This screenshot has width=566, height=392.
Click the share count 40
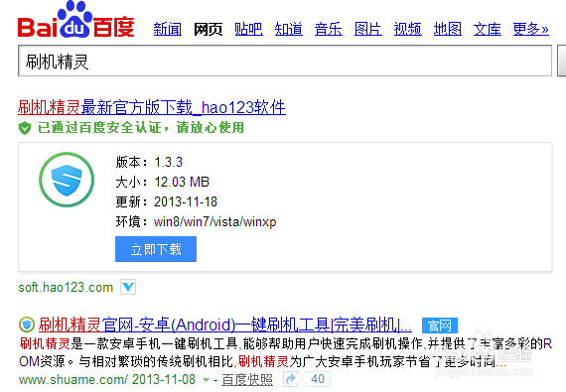[318, 379]
